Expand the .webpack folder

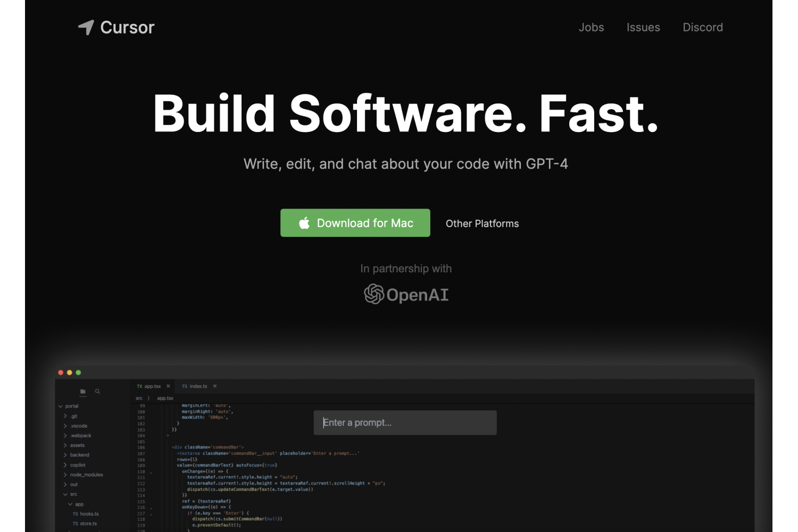(65, 435)
